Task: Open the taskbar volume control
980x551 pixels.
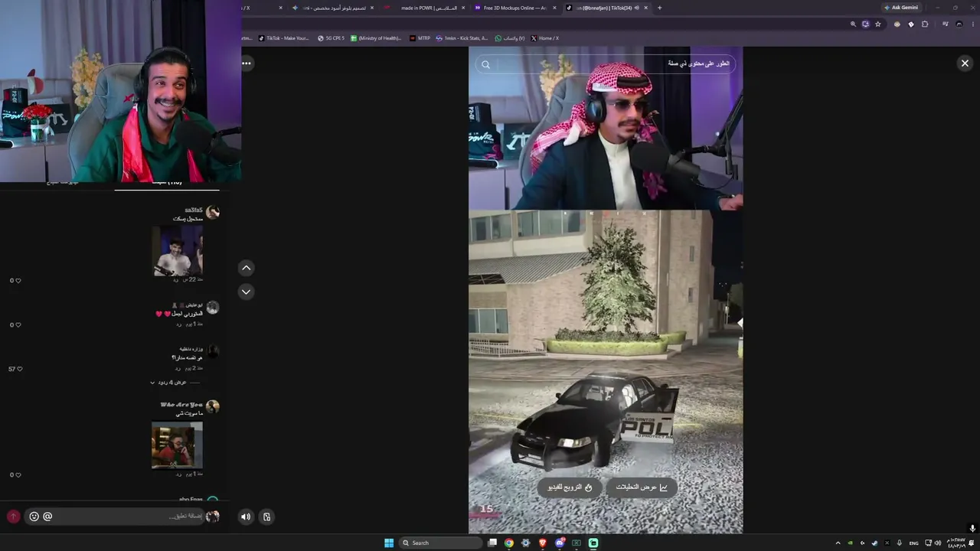Action: [938, 543]
